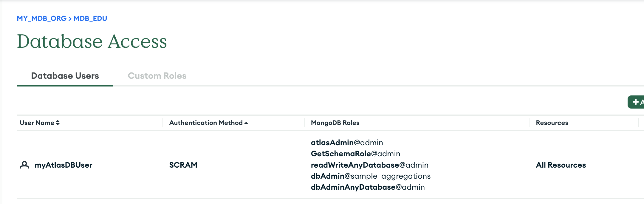
Task: Click the atlasAdmin@admin role entry
Action: point(347,143)
